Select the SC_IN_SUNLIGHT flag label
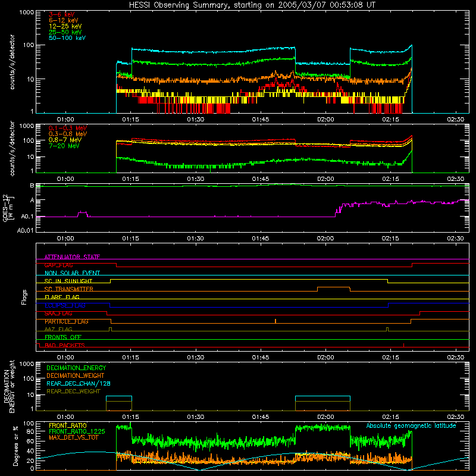Screen dimensions: 476x476 tap(68, 281)
